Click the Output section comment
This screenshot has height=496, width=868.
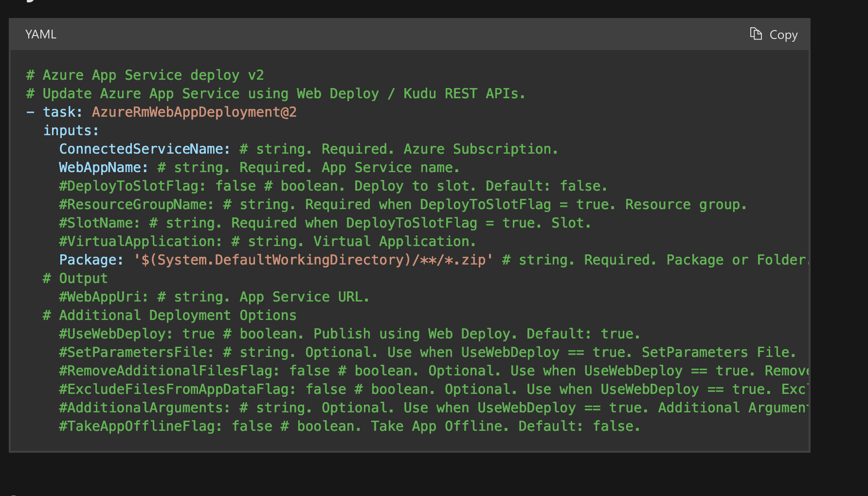coord(75,278)
